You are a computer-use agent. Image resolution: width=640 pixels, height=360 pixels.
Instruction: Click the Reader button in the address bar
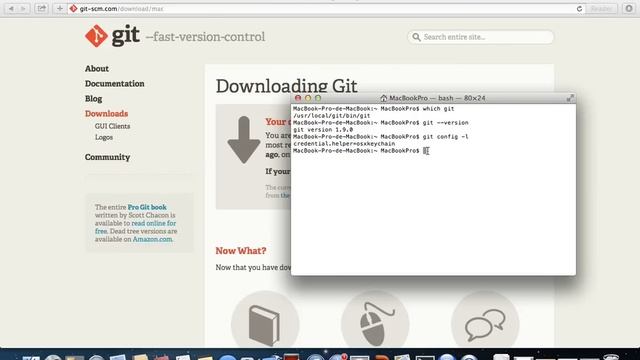click(601, 9)
